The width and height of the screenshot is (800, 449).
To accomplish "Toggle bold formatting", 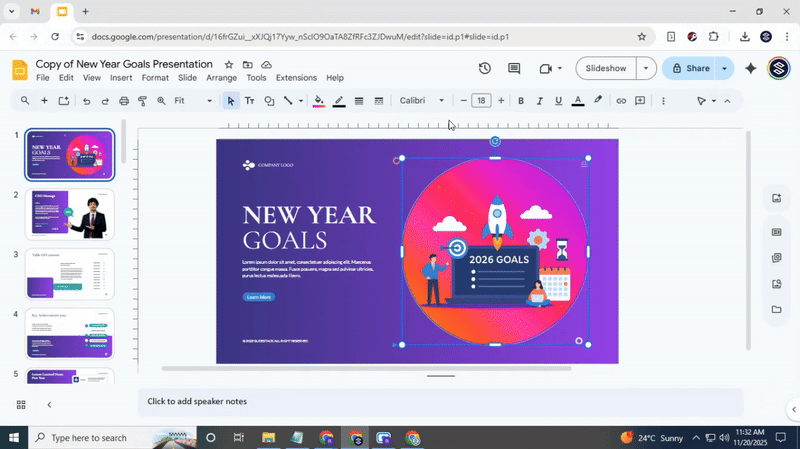I will coord(521,101).
